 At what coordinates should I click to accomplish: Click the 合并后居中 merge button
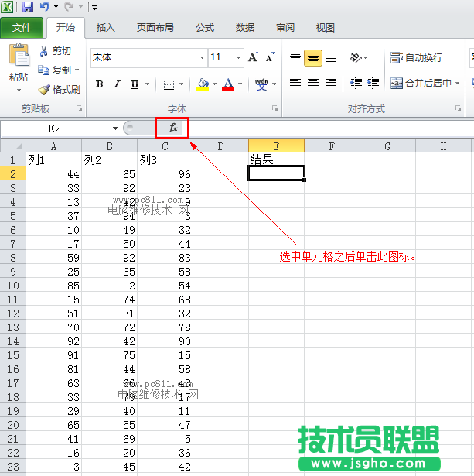pos(421,83)
